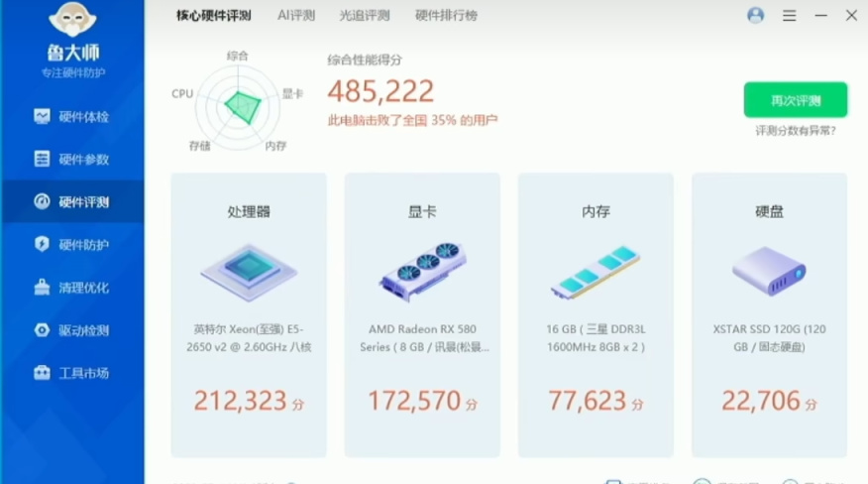Click the 硬件评测 gauge icon
This screenshot has width=868, height=484.
42,201
